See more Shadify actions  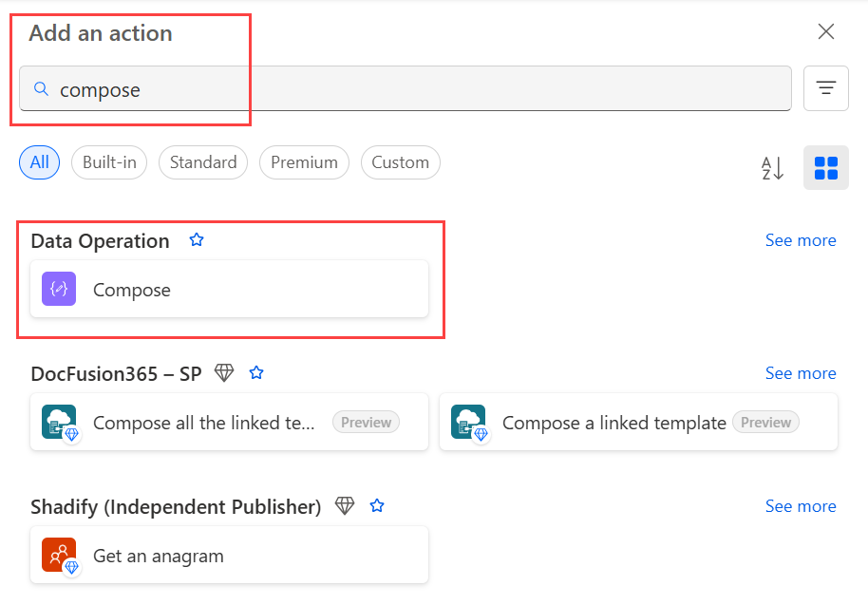point(801,505)
